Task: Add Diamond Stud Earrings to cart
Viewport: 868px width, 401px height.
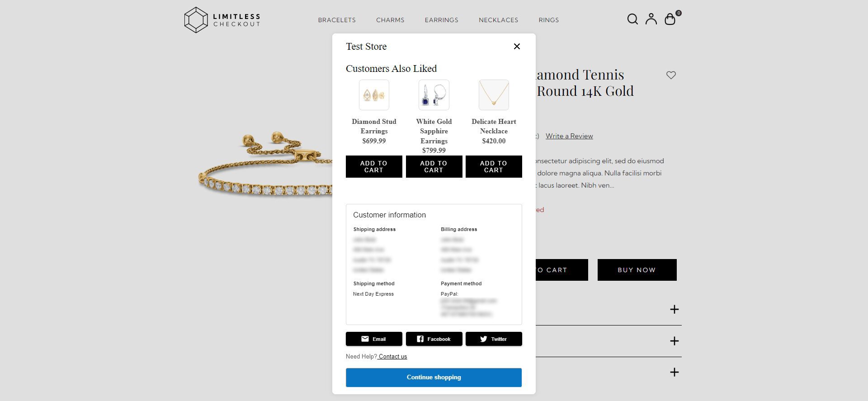Action: [374, 167]
